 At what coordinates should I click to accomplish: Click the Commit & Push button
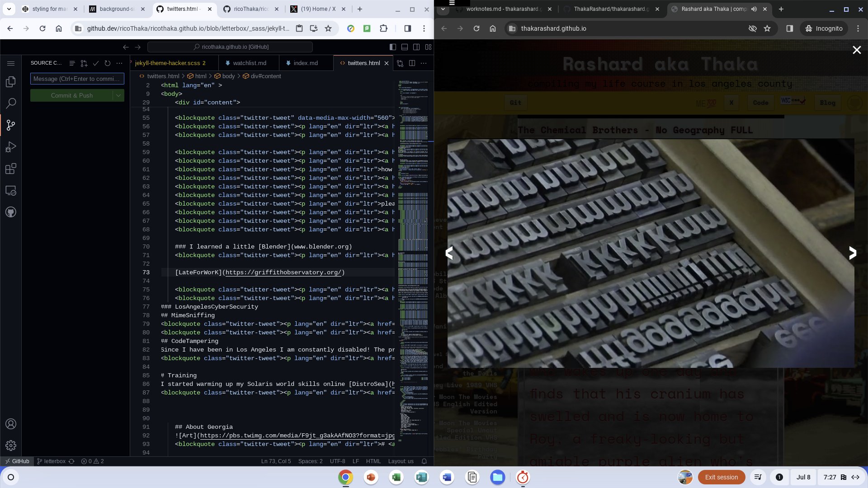tap(71, 95)
